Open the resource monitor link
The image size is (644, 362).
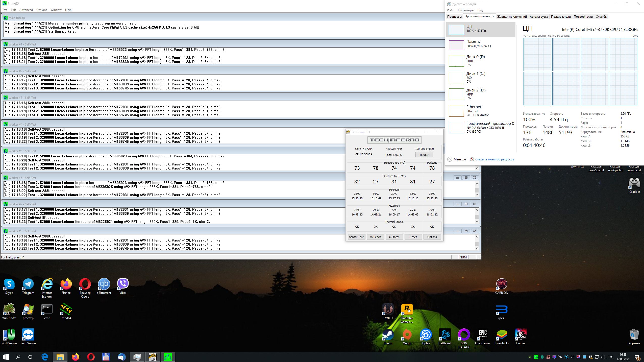pos(494,159)
